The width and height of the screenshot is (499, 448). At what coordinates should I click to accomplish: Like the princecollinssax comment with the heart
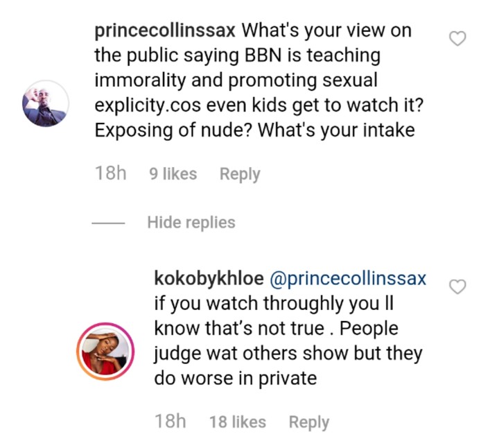tap(457, 39)
